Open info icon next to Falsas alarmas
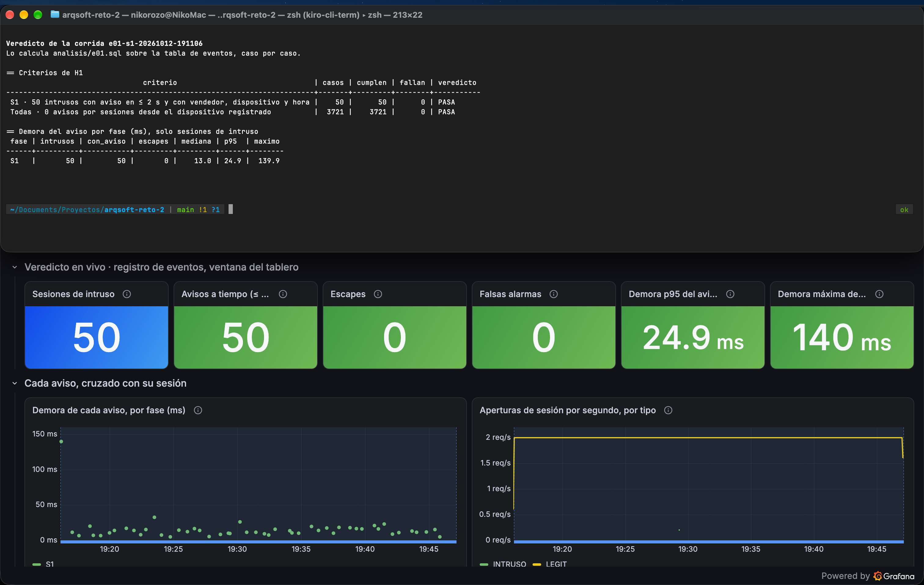 (554, 294)
